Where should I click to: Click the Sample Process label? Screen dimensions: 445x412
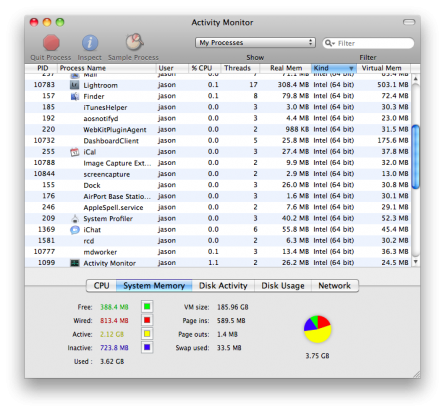click(x=133, y=58)
